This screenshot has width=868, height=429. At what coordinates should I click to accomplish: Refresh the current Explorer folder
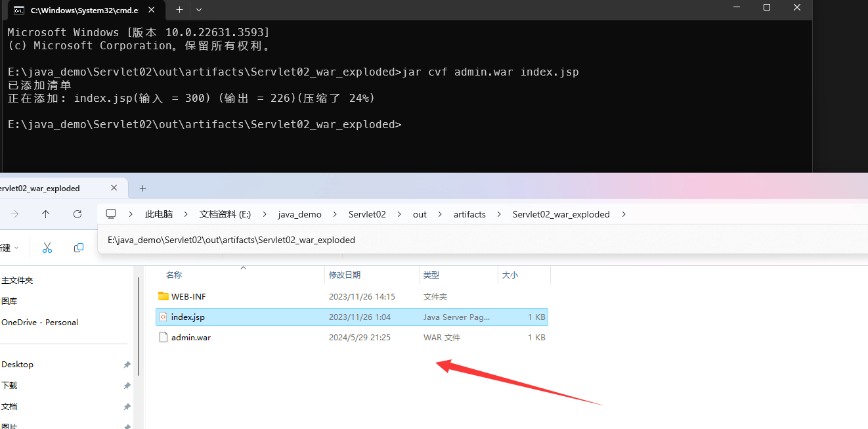pyautogui.click(x=77, y=214)
